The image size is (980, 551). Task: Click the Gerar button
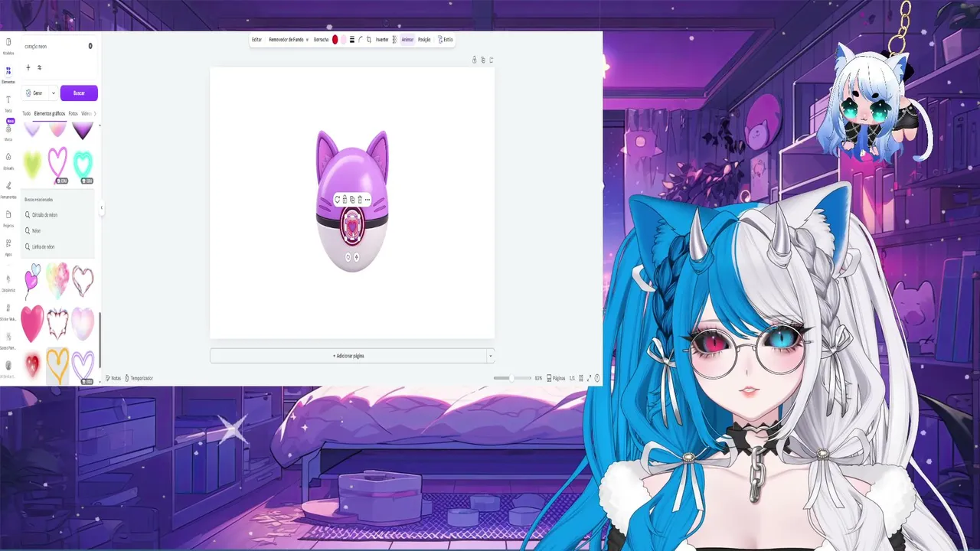(x=34, y=93)
